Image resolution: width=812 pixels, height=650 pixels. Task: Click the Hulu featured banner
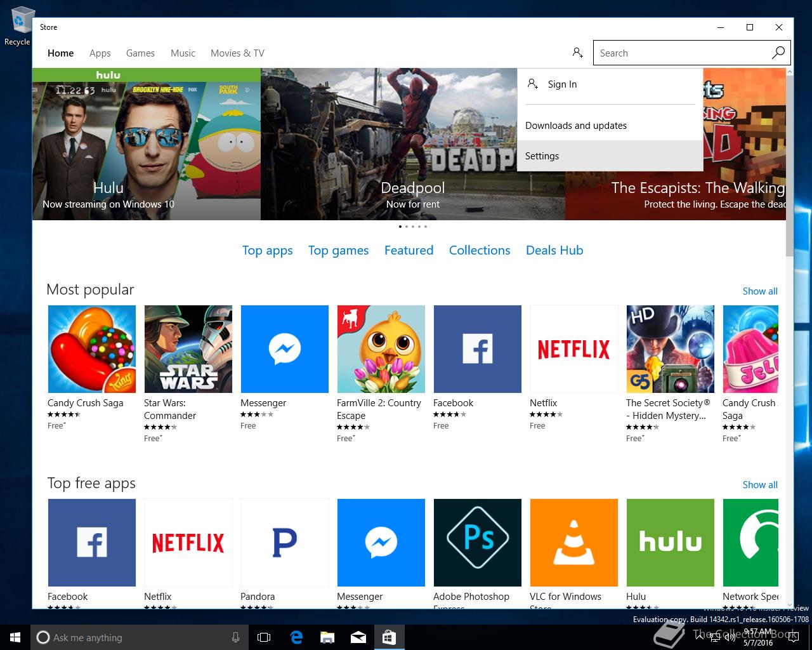[147, 144]
